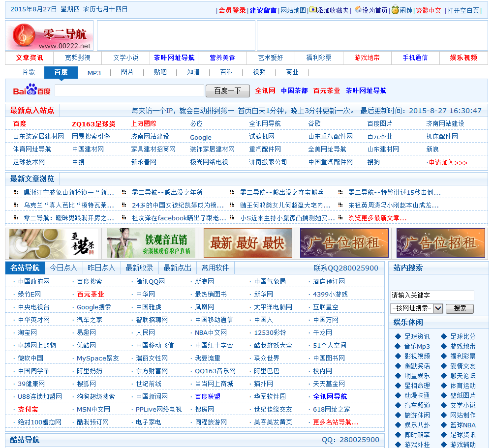Switch to the 谷歌 search tab

coord(29,72)
